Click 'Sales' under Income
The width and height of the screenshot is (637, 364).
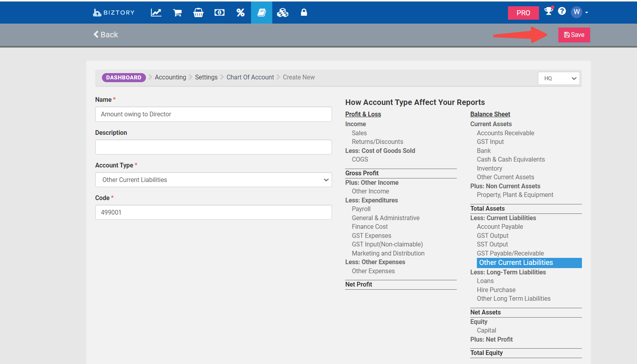(359, 133)
